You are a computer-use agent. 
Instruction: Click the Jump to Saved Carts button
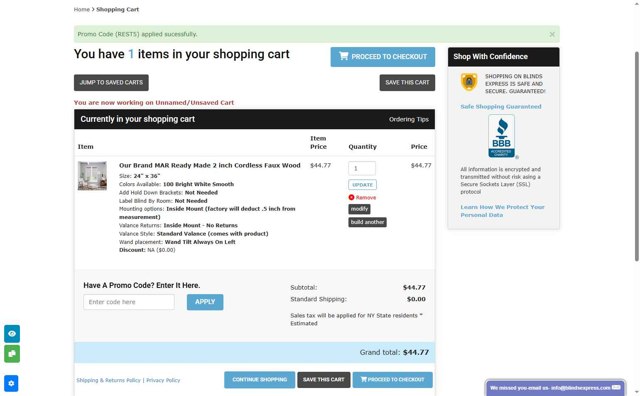(111, 82)
